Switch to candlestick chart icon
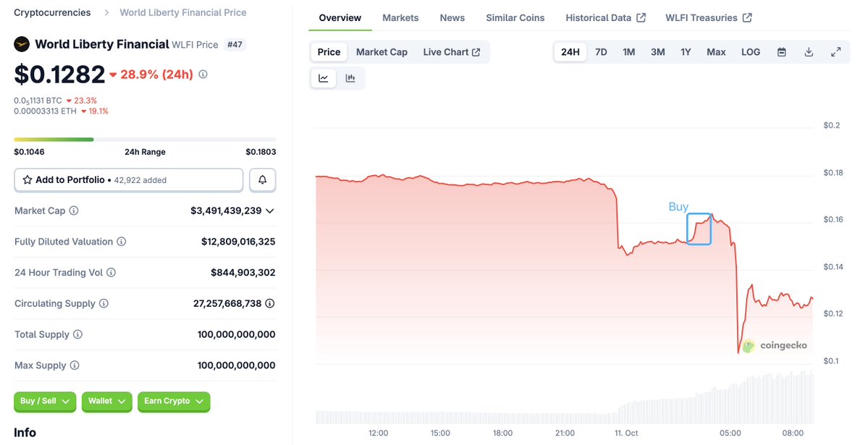Screen dimensions: 868x445 [350, 78]
